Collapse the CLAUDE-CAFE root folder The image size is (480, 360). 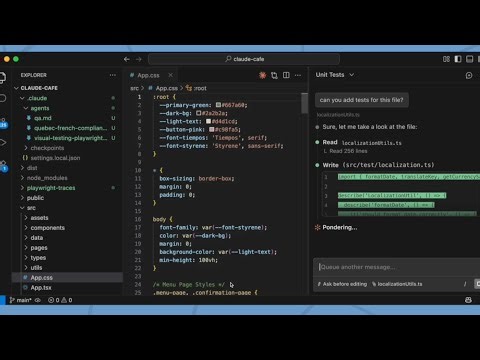click(x=16, y=88)
